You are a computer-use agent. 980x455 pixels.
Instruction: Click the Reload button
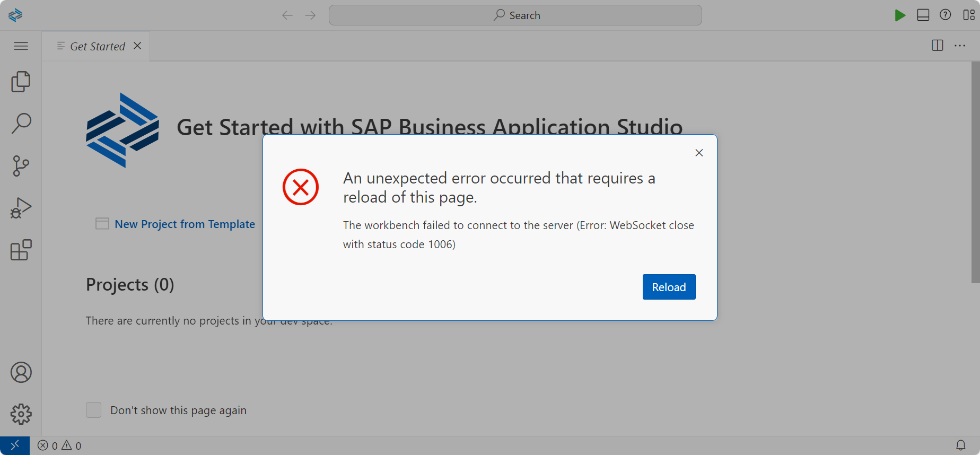[669, 287]
